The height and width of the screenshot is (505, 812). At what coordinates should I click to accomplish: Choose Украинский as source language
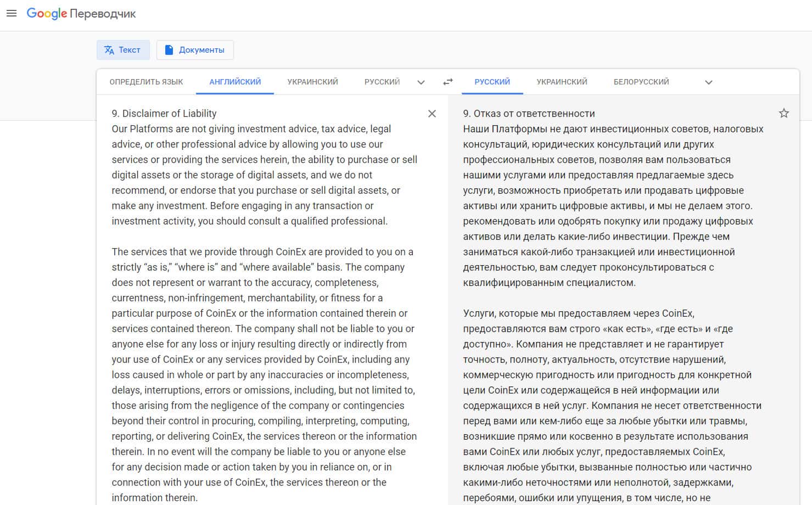(312, 82)
